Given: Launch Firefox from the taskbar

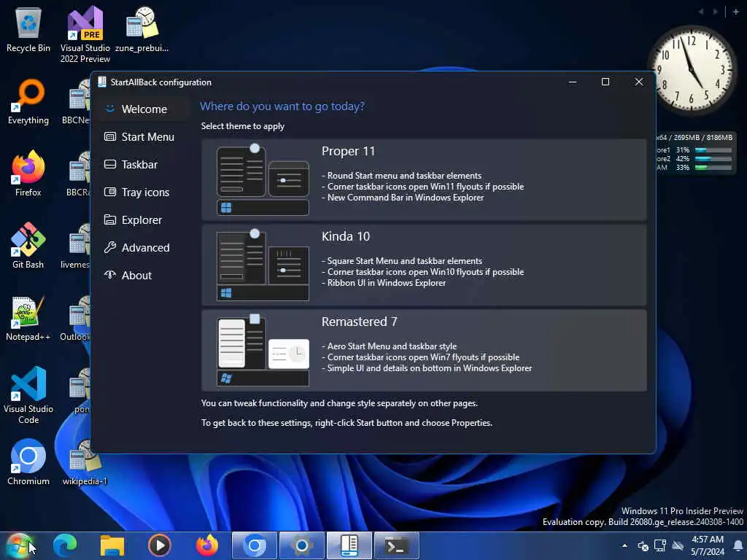Looking at the screenshot, I should pyautogui.click(x=206, y=545).
